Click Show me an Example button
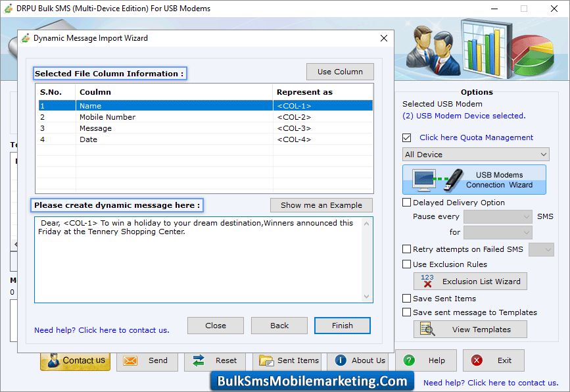The image size is (570, 392). click(321, 205)
